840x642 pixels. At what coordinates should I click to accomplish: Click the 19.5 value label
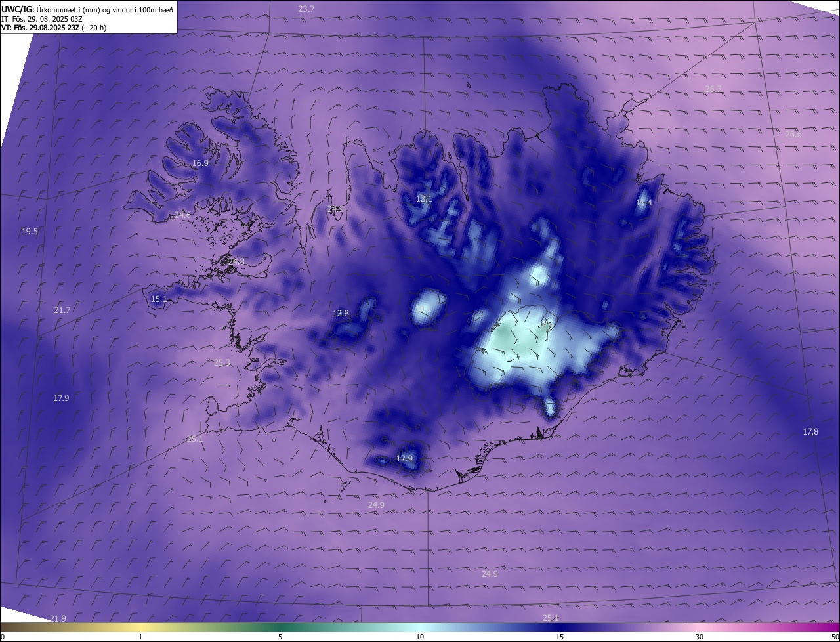coord(30,231)
